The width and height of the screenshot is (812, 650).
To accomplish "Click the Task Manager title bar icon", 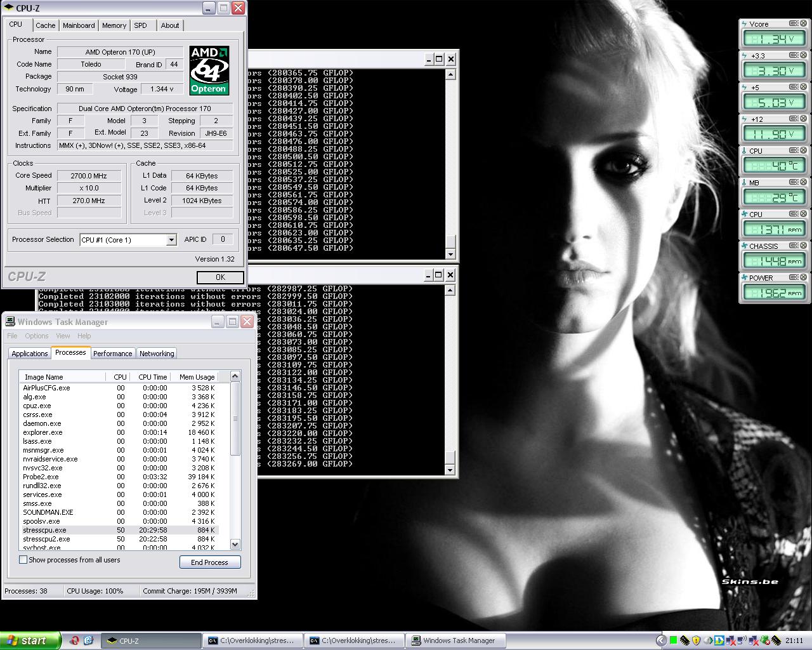I will [10, 322].
